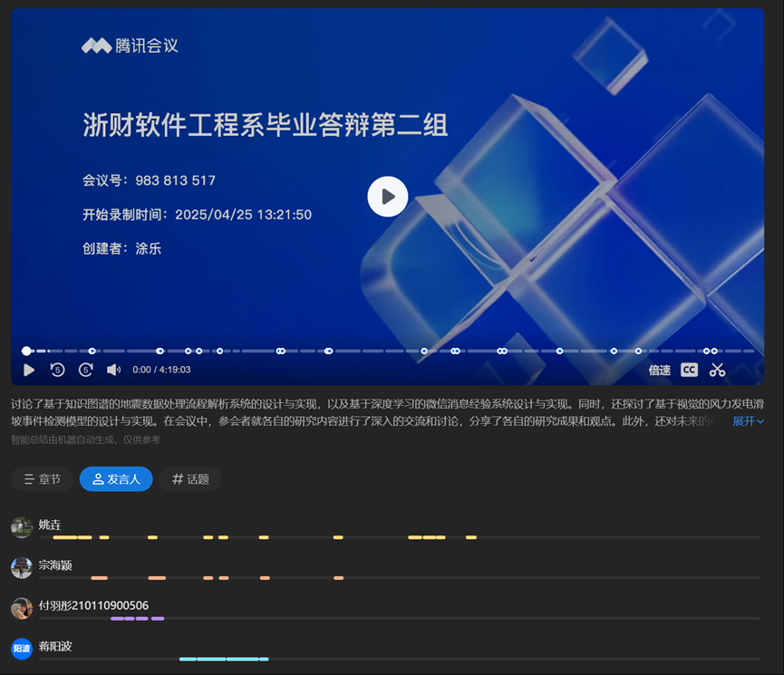Select the 发言人 tab
Screen dimensions: 784x675
(x=116, y=479)
